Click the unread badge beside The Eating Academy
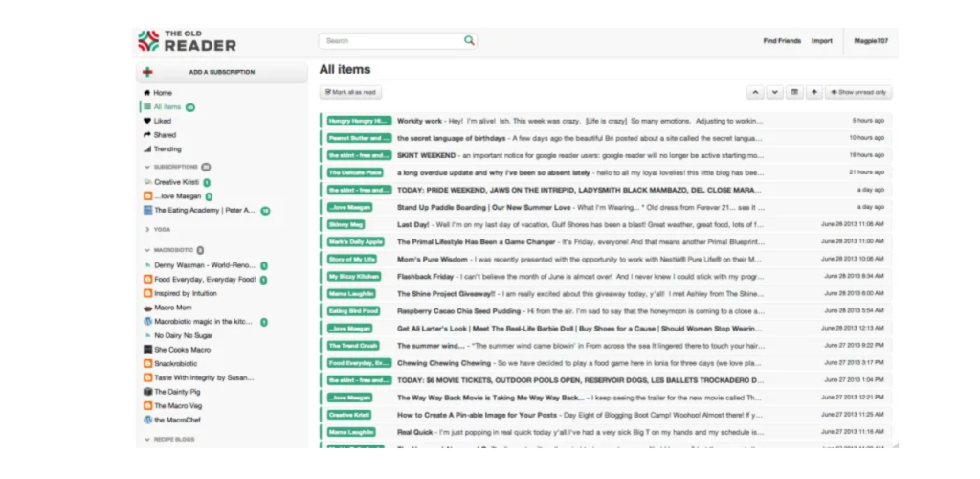 point(265,211)
